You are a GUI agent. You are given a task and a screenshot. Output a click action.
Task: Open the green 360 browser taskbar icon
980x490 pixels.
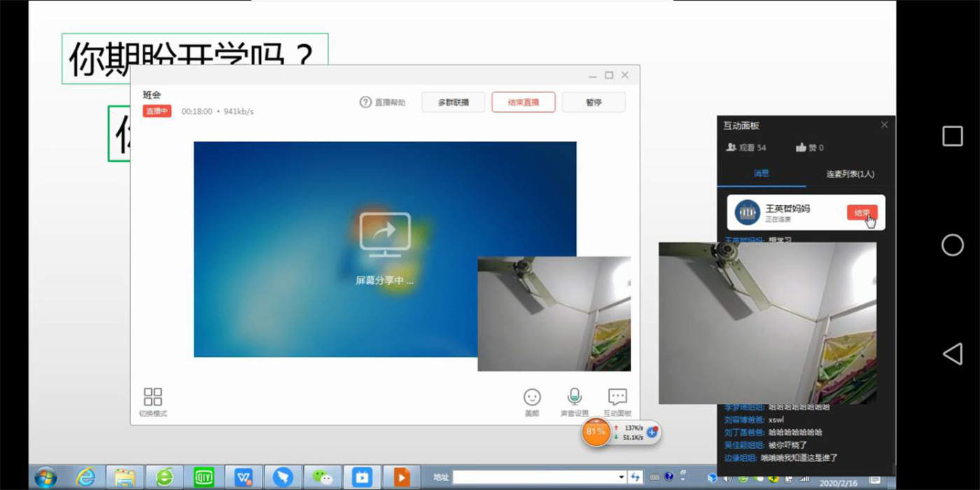[x=164, y=477]
